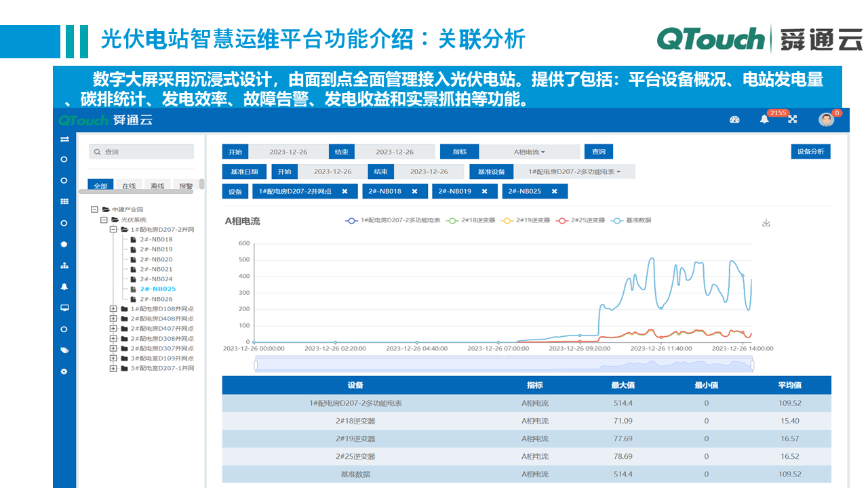
Task: Open the dashboard gauge icon in top bar
Action: (734, 119)
